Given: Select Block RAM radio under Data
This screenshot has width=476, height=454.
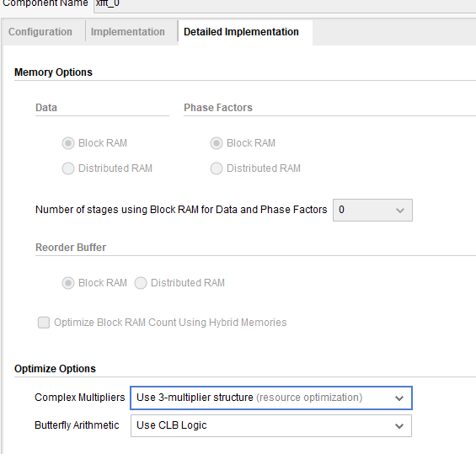Looking at the screenshot, I should 68,143.
